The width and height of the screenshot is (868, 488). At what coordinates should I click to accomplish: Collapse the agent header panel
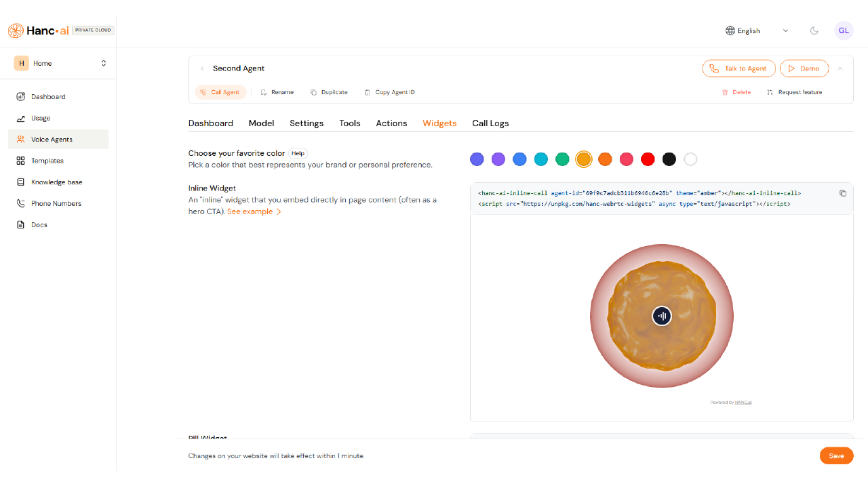pos(840,68)
